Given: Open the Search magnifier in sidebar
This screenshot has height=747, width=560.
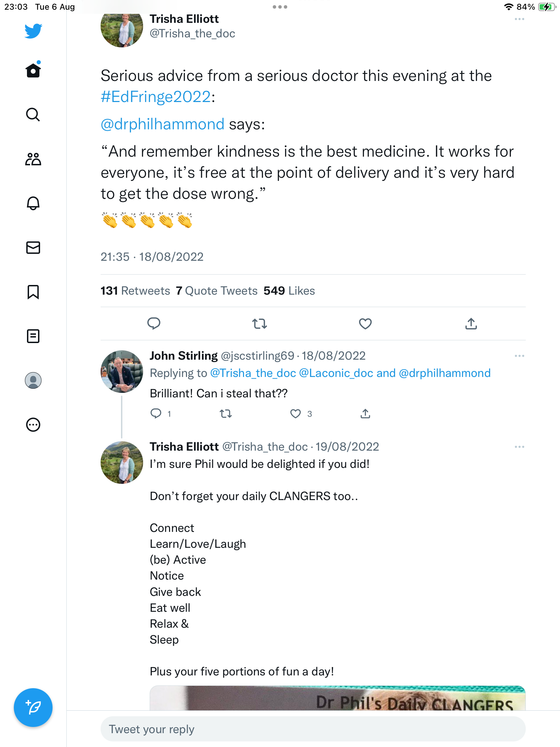Looking at the screenshot, I should tap(33, 114).
